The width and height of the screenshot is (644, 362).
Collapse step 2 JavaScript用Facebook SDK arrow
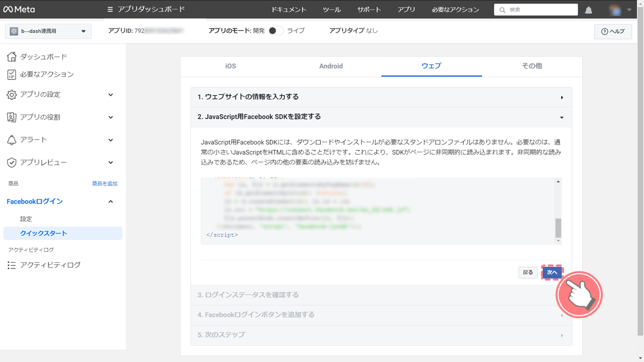point(562,117)
